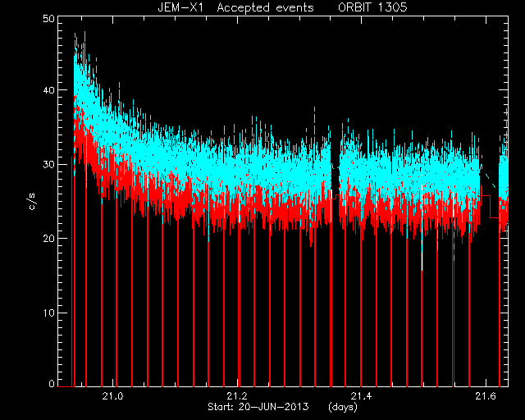This screenshot has height=420, width=525.
Task: Click the 'Start: 20-JUN-2013' axis caption
Action: [x=258, y=407]
